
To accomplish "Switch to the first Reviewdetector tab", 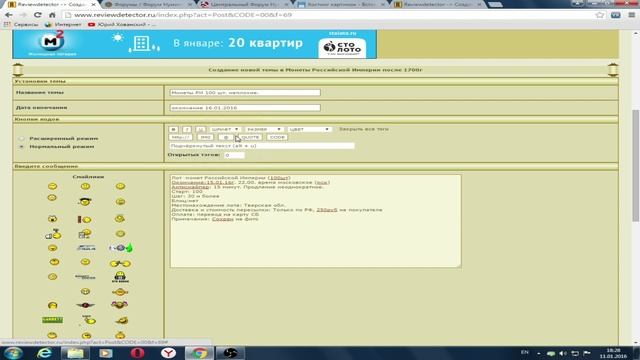I will 51,4.
